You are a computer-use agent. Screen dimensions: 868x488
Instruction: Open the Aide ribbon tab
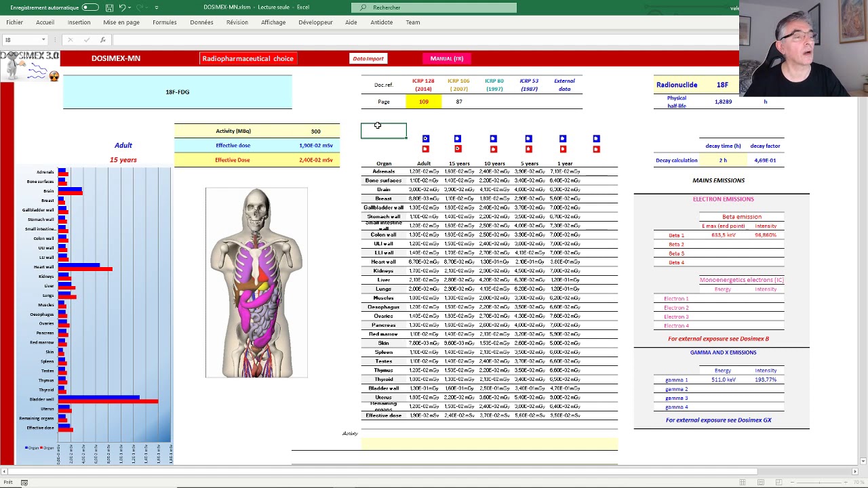tap(351, 22)
